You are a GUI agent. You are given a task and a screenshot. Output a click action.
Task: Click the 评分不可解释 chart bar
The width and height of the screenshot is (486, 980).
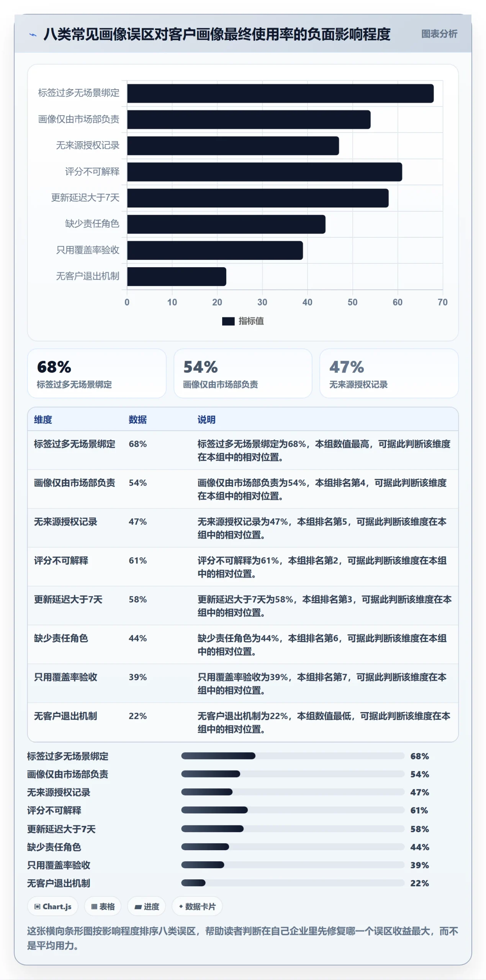point(265,172)
